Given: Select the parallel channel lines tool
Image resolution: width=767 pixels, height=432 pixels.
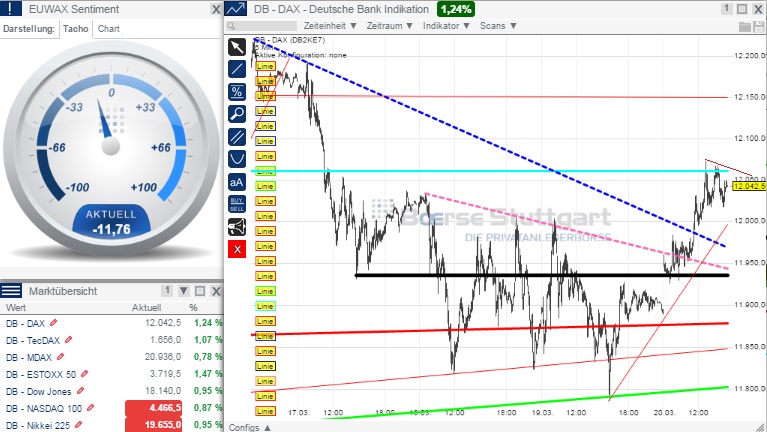Looking at the screenshot, I should 237,137.
